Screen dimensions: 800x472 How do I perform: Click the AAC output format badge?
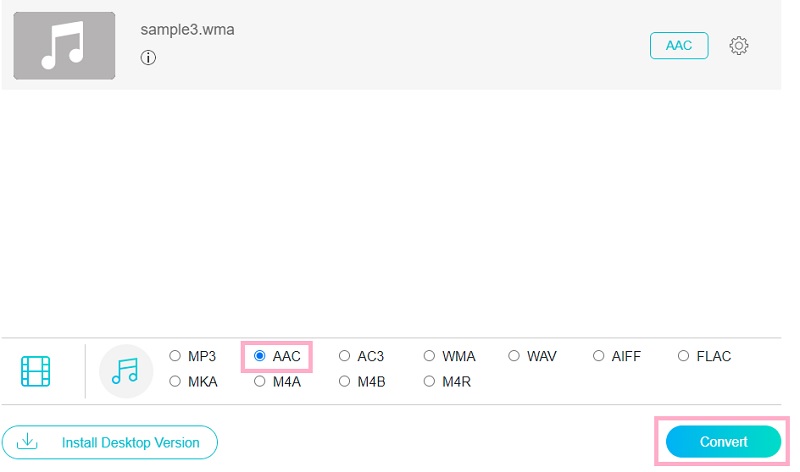(678, 46)
